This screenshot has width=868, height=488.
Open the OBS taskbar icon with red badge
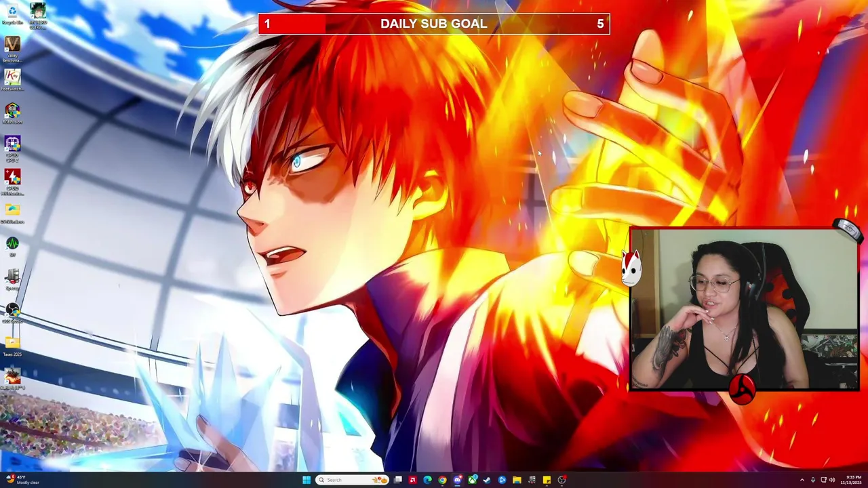point(561,480)
